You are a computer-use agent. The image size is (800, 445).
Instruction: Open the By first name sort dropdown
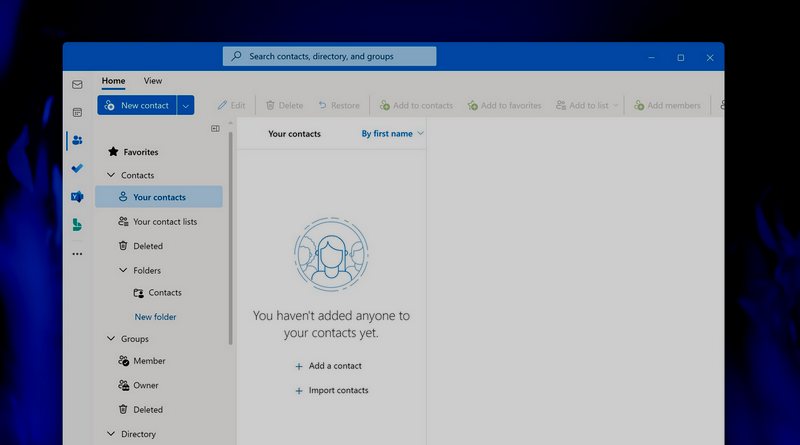point(392,133)
